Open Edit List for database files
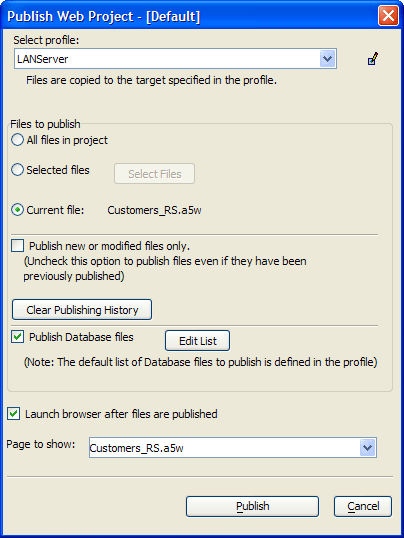 point(197,341)
